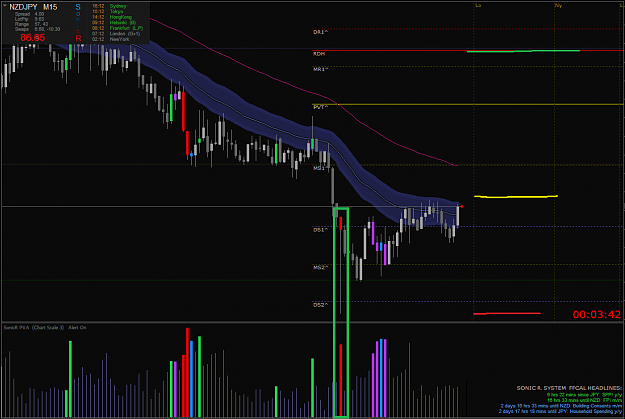The width and height of the screenshot is (625, 419).
Task: Click the London session clock entry
Action: pos(116,34)
